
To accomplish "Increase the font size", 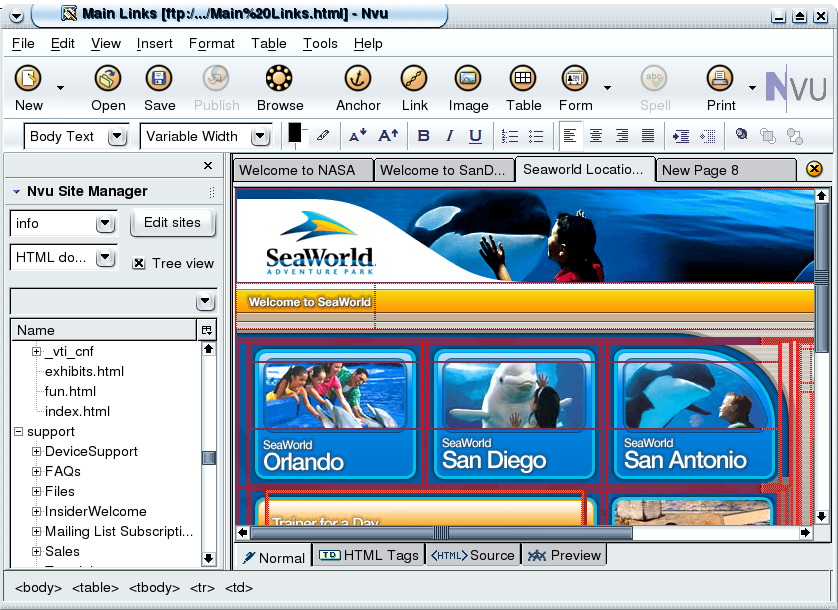I will click(388, 136).
